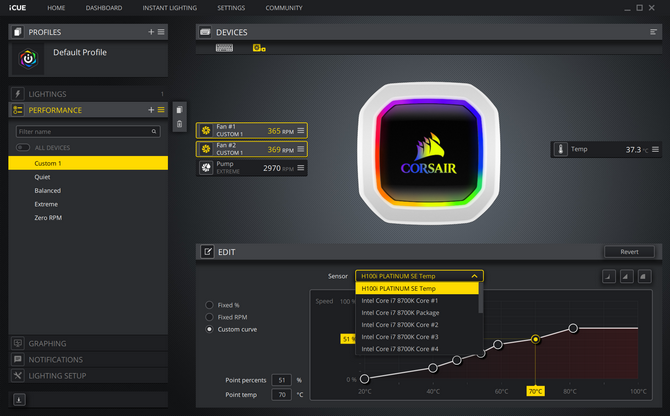Image resolution: width=670 pixels, height=416 pixels.
Task: Click the download icon at bottom left
Action: coord(19,400)
